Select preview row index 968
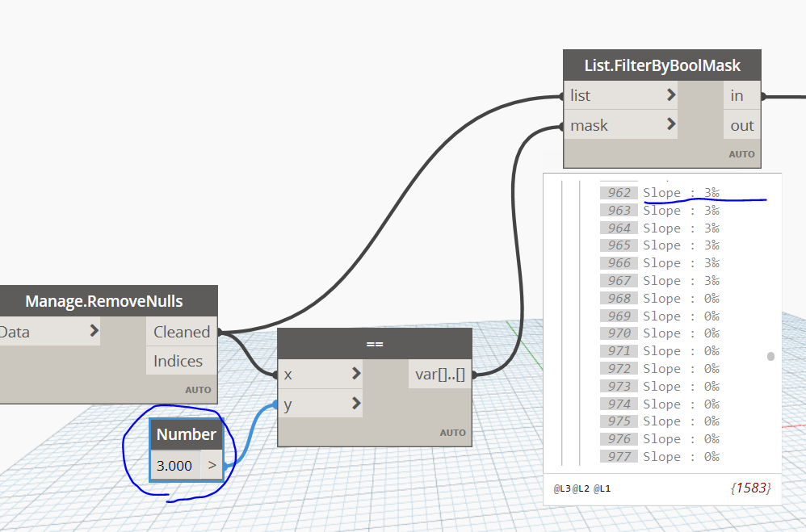Screen dimensions: 806x532 pos(619,298)
